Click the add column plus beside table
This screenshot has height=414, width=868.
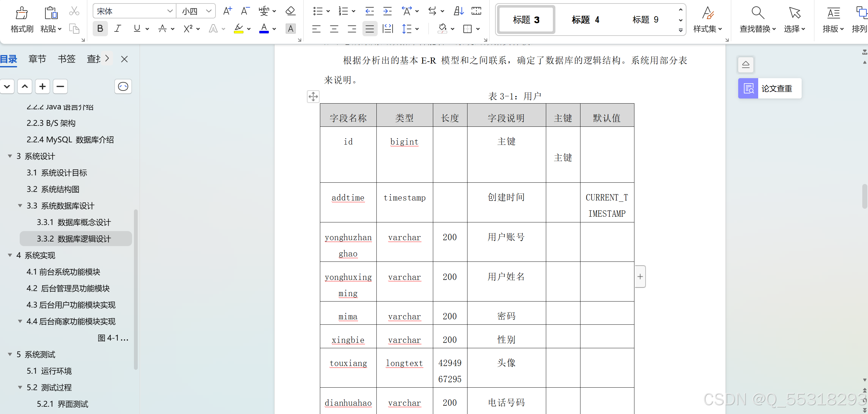[640, 277]
